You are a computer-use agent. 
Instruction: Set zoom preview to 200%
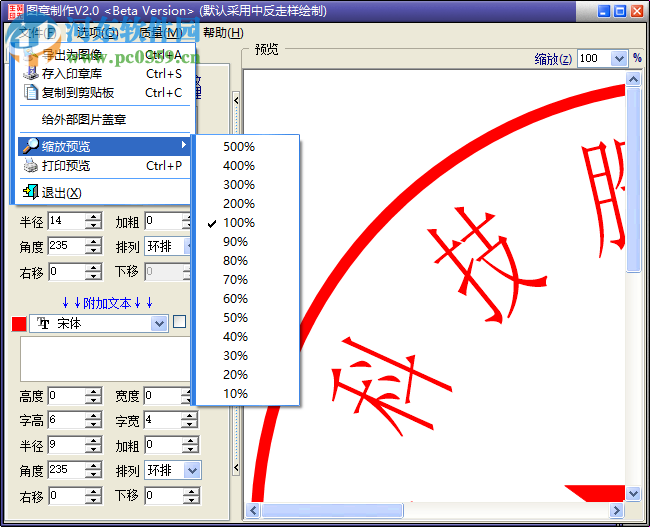[x=247, y=204]
